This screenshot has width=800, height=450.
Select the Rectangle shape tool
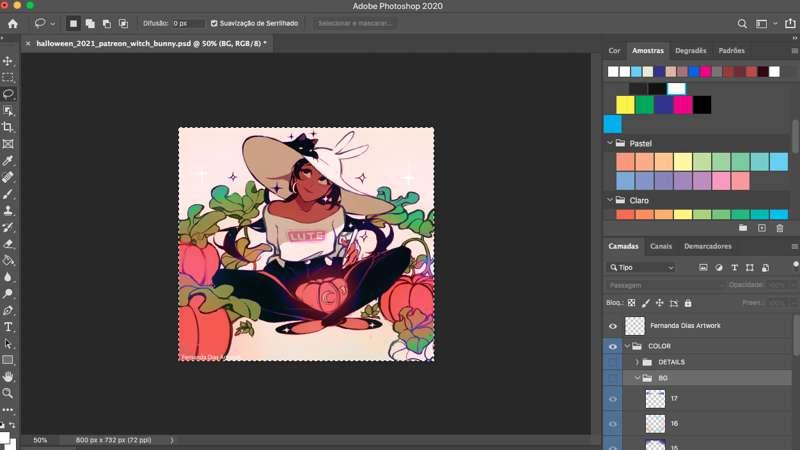pos(8,360)
